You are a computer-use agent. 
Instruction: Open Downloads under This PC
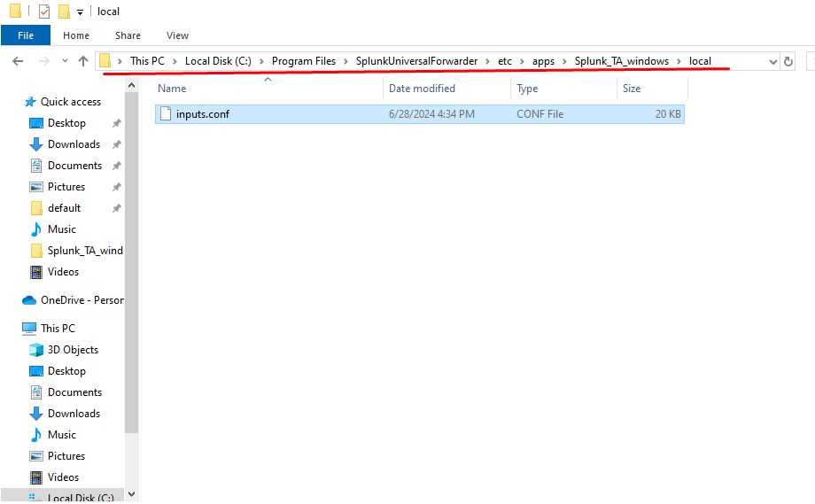click(x=74, y=414)
